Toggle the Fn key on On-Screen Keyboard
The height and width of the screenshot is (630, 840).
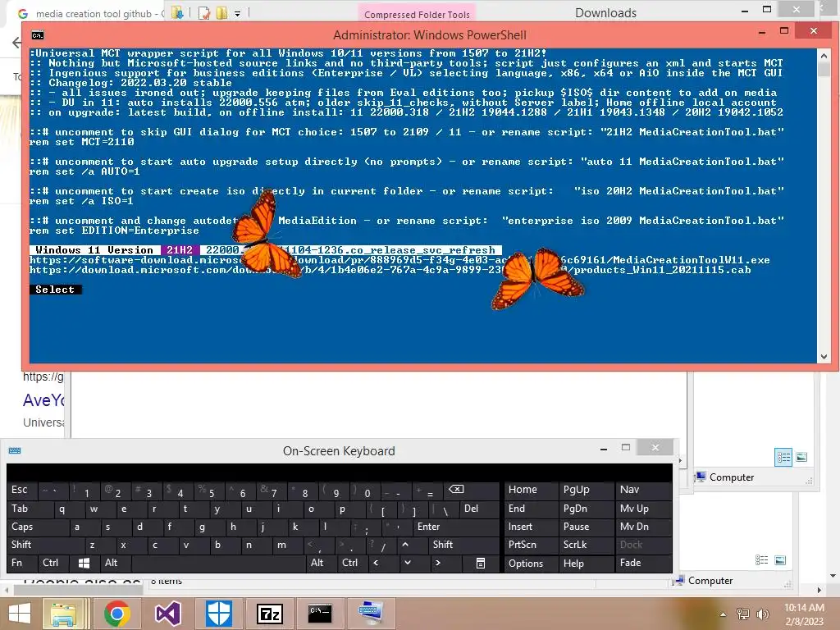tap(21, 563)
